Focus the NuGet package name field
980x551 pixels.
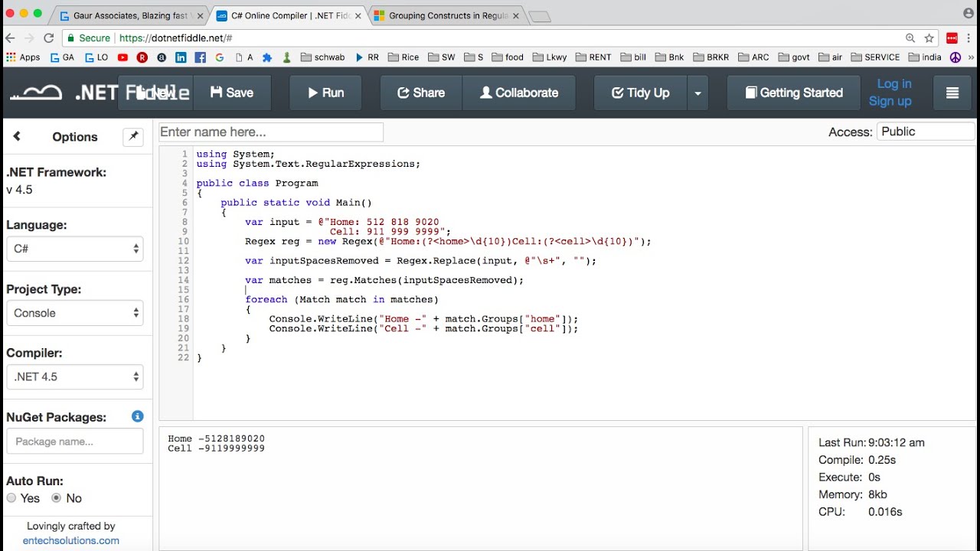pos(75,441)
